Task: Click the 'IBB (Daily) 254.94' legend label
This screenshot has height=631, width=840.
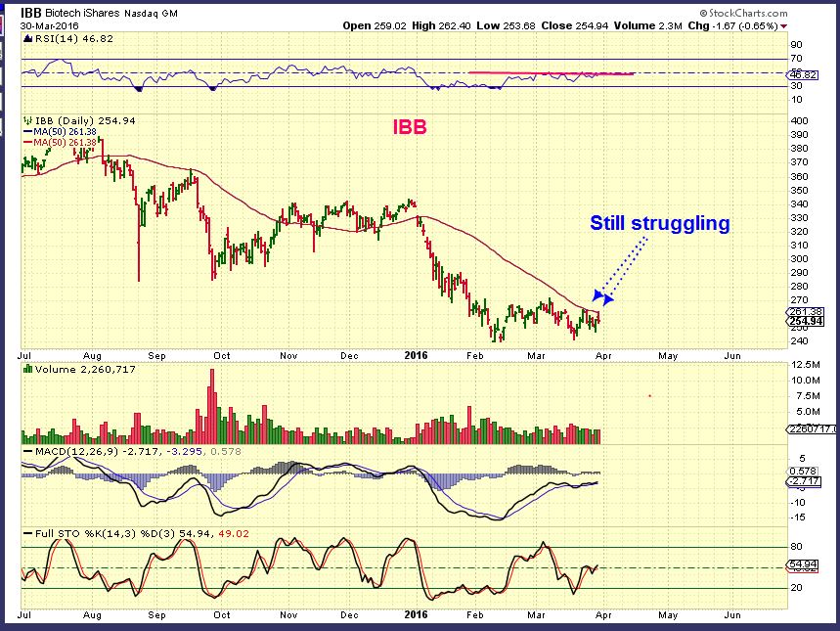Action: (x=84, y=120)
